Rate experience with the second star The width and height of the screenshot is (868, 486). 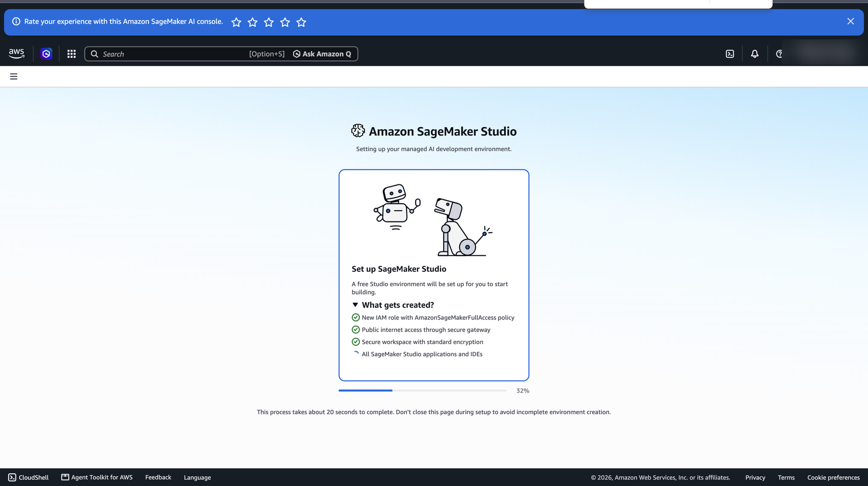coord(252,22)
